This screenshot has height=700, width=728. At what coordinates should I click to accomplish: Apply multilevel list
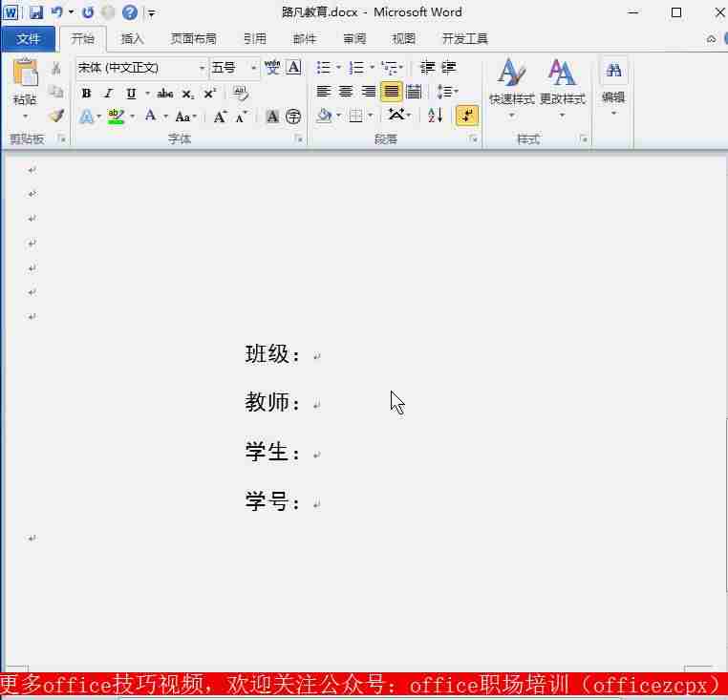[390, 68]
